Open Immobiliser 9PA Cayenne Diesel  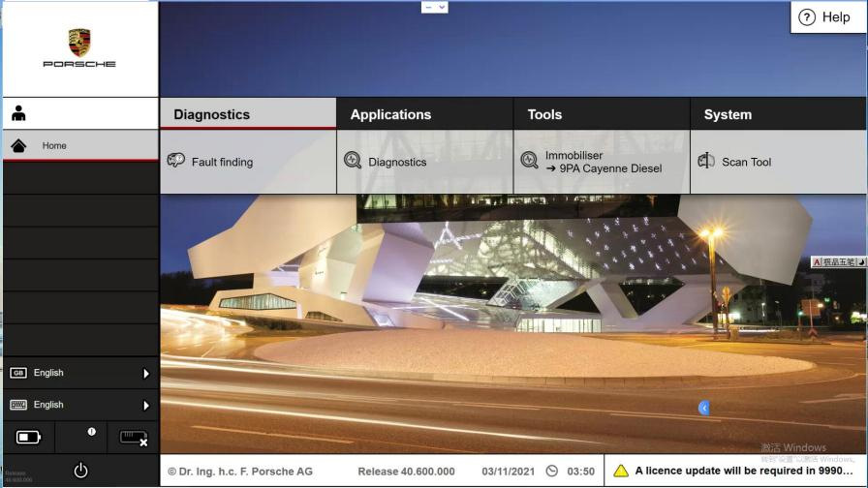tap(603, 162)
